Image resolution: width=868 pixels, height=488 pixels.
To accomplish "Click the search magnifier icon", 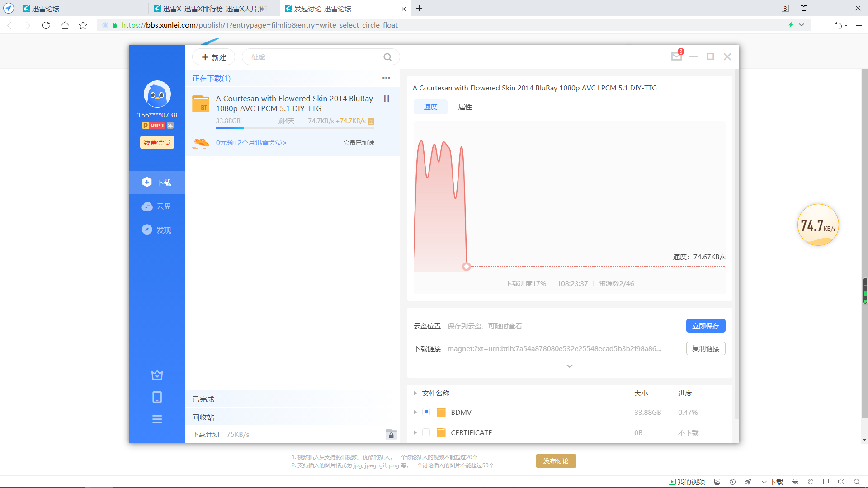I will pyautogui.click(x=387, y=57).
